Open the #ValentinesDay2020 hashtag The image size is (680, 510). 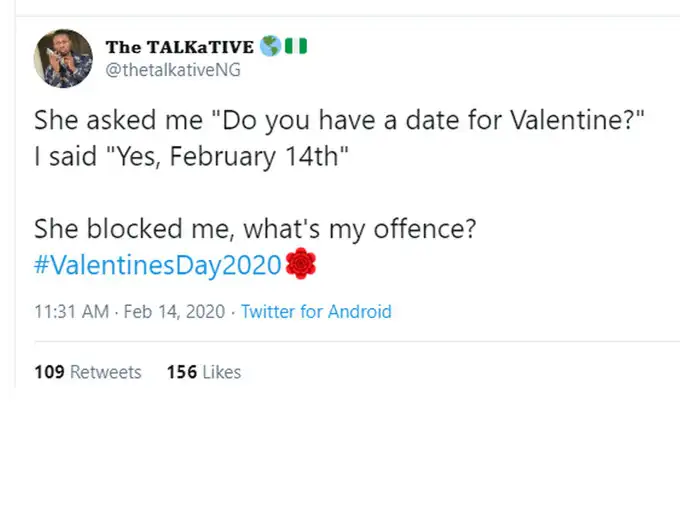coord(157,265)
